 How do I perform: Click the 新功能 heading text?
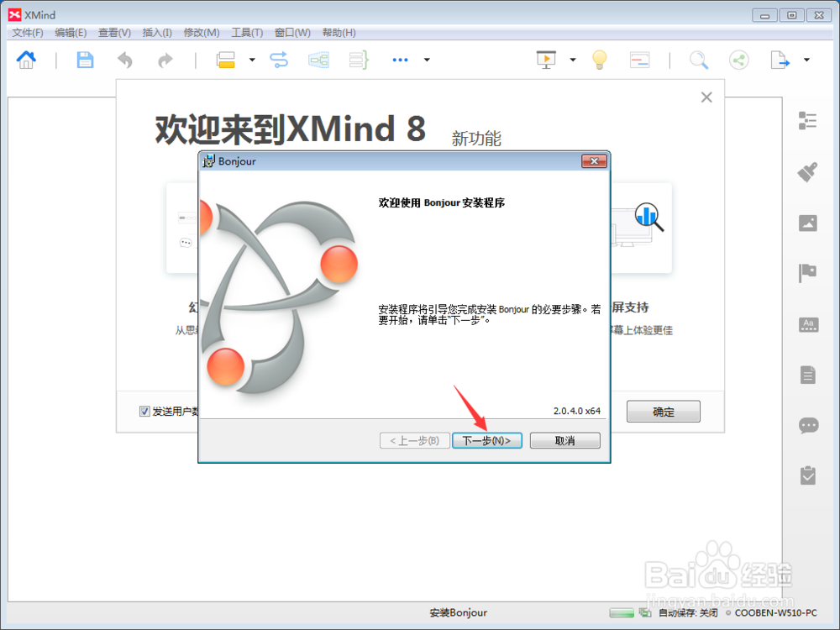click(476, 139)
